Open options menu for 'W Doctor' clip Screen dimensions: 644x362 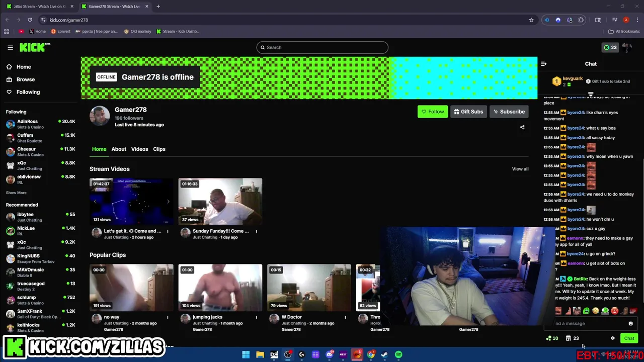(x=345, y=317)
